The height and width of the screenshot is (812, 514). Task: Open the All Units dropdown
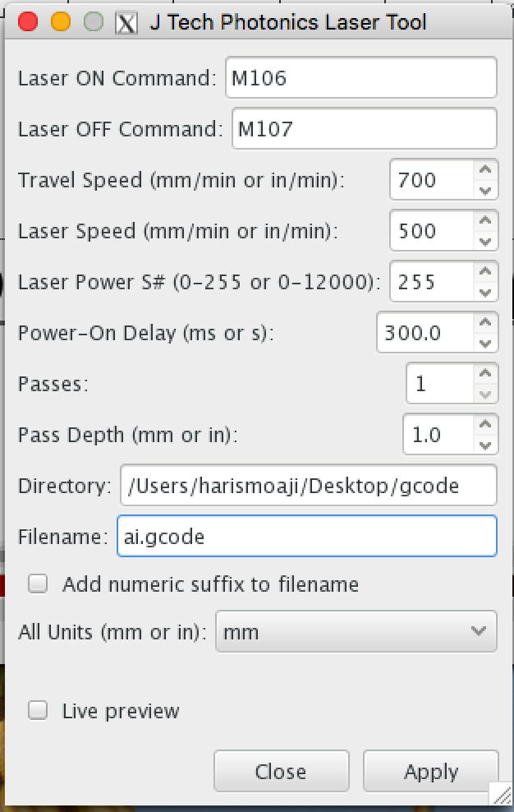coord(356,631)
